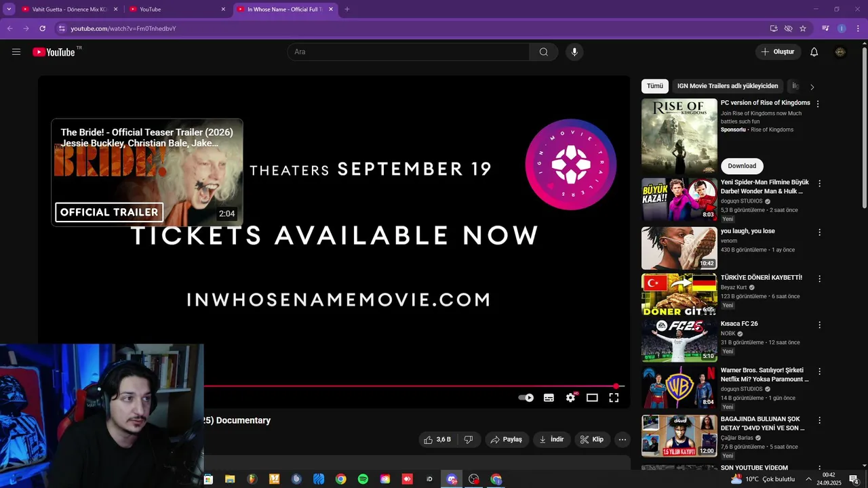Image resolution: width=868 pixels, height=488 pixels.
Task: Toggle autoplay switch in the player
Action: tap(526, 398)
